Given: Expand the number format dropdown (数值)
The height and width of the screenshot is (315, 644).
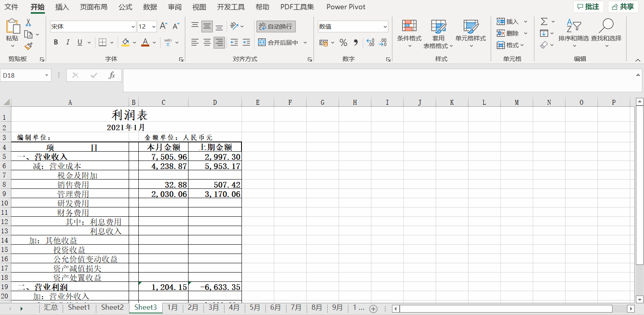Looking at the screenshot, I should pyautogui.click(x=385, y=27).
